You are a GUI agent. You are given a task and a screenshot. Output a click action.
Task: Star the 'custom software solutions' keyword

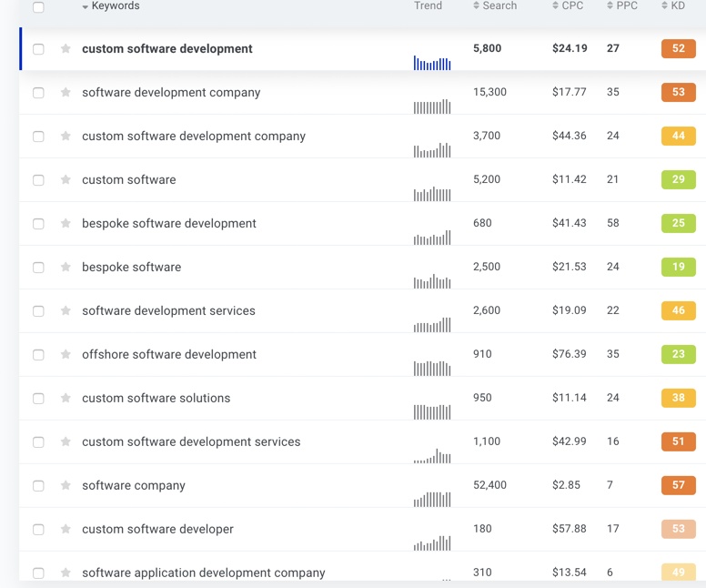66,399
